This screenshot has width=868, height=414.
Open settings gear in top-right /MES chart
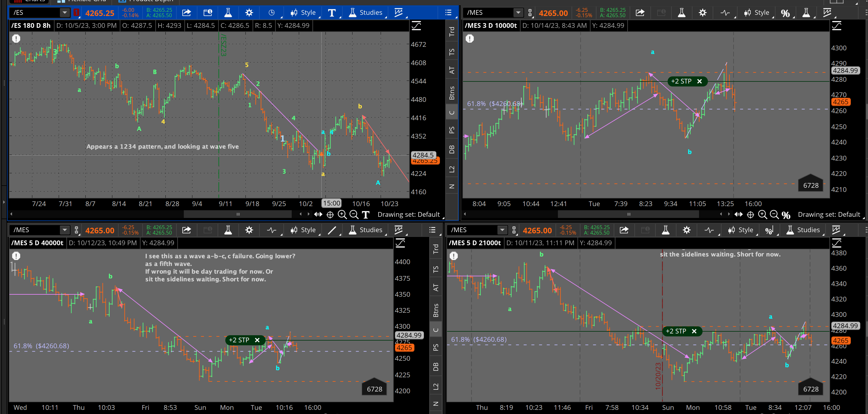(703, 13)
